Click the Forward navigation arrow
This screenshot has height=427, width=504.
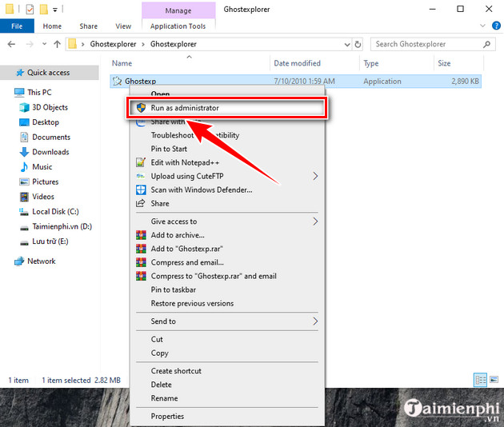30,44
